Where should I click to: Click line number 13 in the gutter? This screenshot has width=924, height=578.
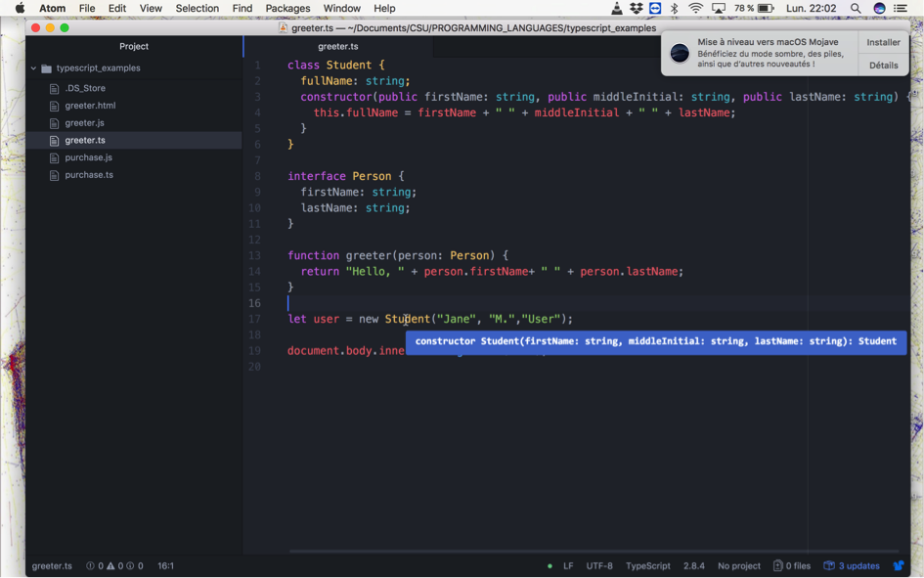coord(254,255)
